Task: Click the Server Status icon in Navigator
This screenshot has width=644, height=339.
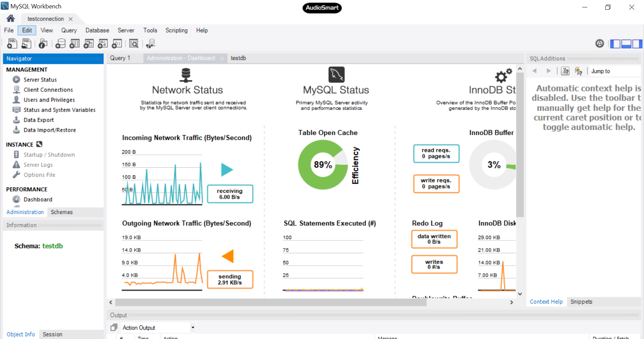Action: (16, 79)
